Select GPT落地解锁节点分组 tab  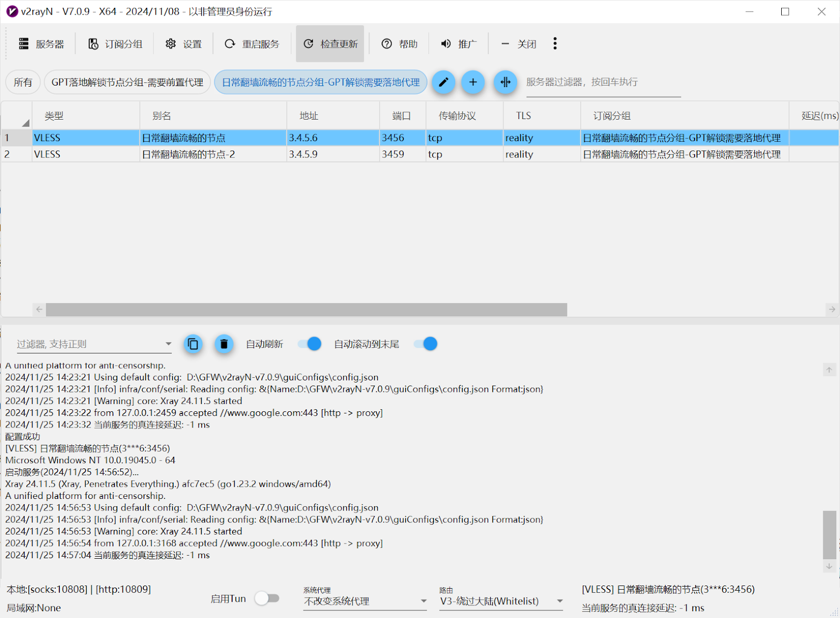point(127,82)
